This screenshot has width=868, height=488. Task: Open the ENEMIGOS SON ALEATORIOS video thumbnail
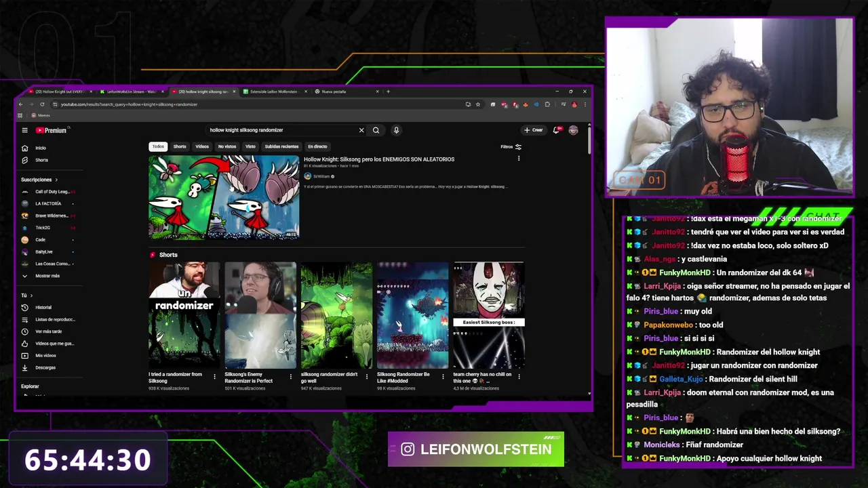click(x=224, y=197)
